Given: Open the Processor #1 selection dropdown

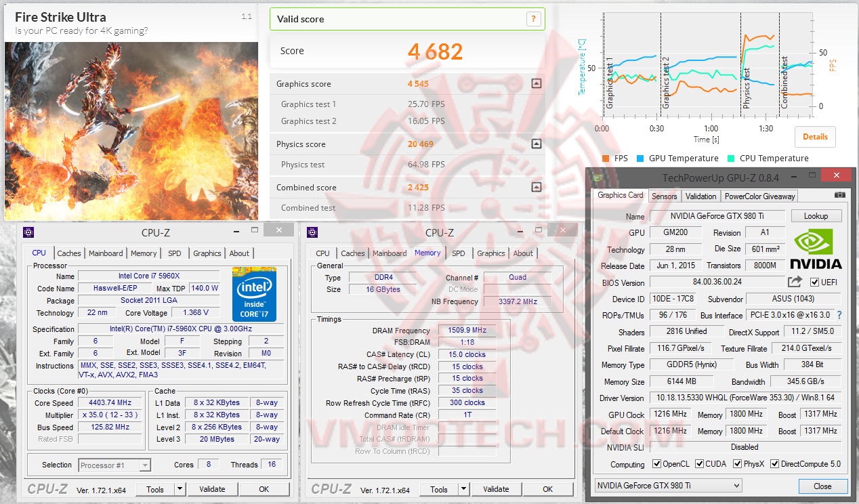Looking at the screenshot, I should (114, 465).
